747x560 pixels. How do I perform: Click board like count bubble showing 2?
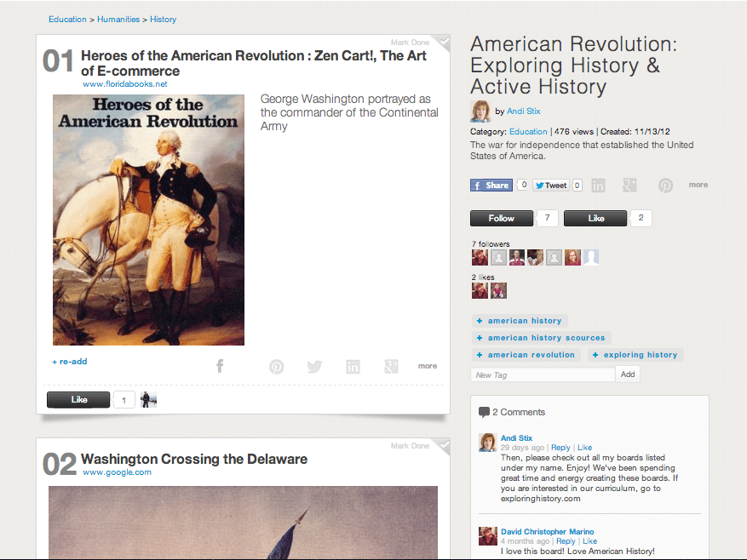pos(641,218)
